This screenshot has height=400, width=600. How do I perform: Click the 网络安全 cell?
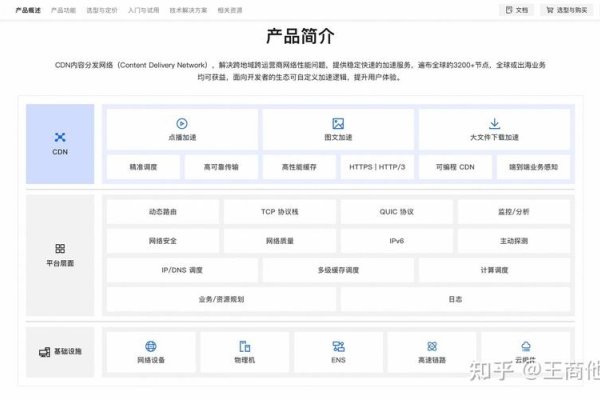[163, 241]
